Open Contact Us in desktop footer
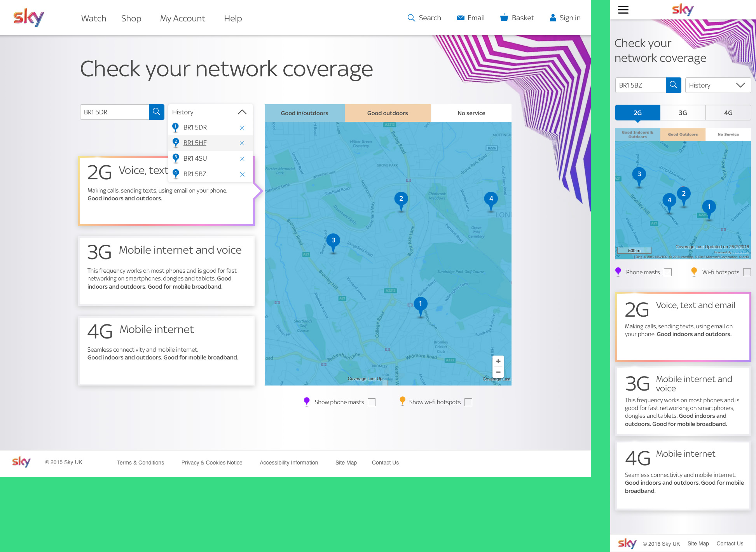Viewport: 756px width, 552px height. point(385,463)
